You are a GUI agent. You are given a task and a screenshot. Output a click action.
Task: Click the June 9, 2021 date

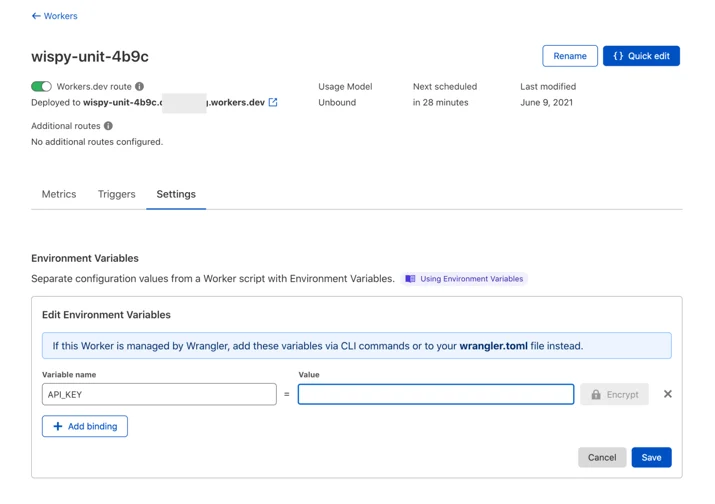click(546, 102)
